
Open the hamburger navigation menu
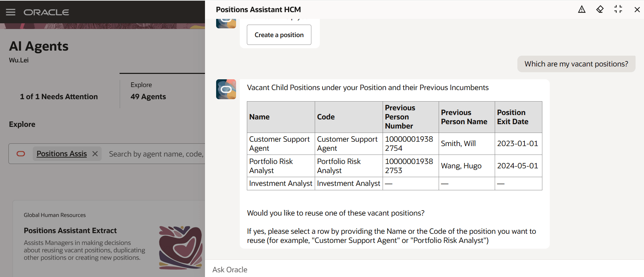[10, 12]
